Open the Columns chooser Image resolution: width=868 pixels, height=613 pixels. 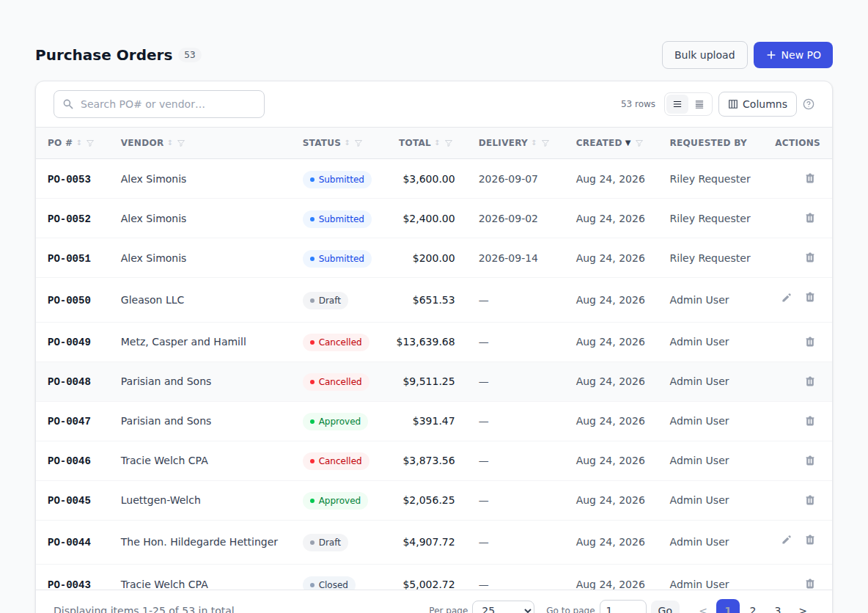(757, 104)
